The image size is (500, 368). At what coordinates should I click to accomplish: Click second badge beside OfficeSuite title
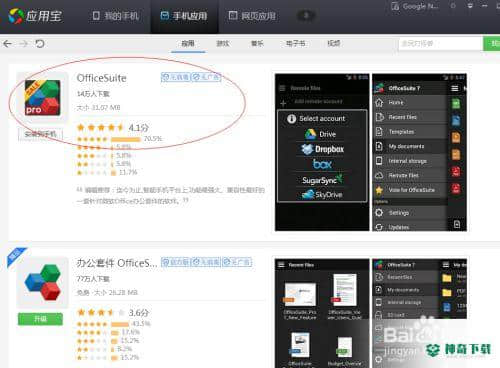click(x=206, y=77)
